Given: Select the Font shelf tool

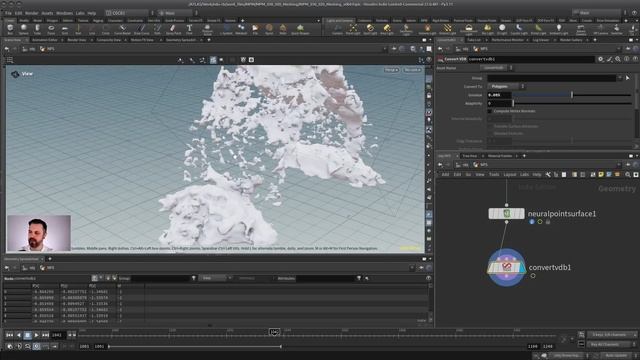Looking at the screenshot, I should 189,29.
